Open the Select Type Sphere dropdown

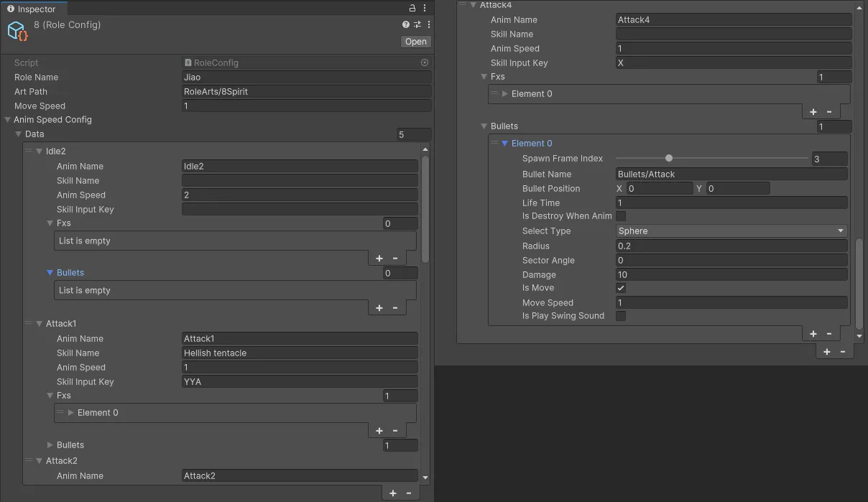pos(731,231)
